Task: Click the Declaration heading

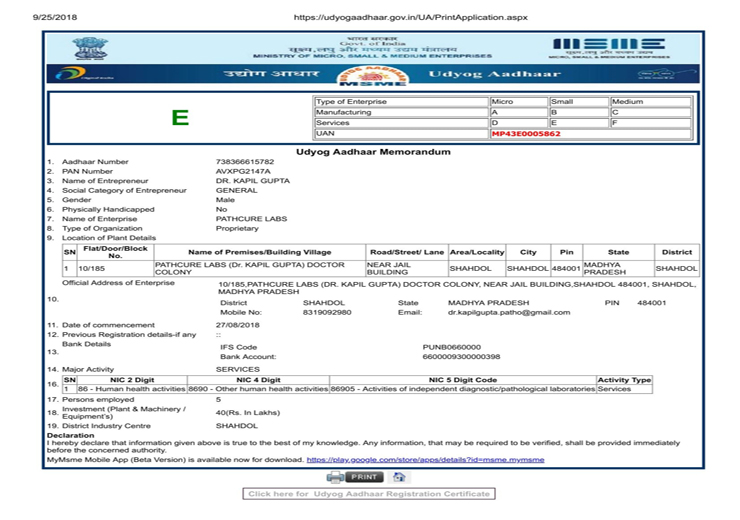Action: coord(70,435)
